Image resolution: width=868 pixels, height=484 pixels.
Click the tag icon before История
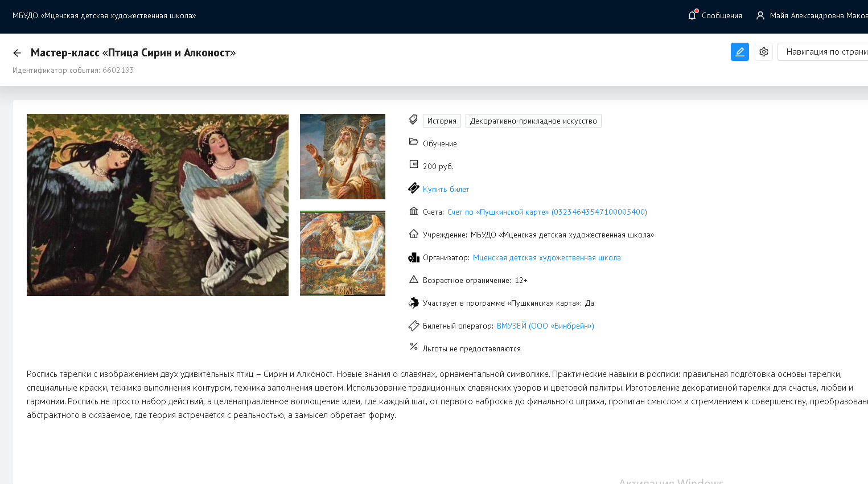pyautogui.click(x=414, y=120)
